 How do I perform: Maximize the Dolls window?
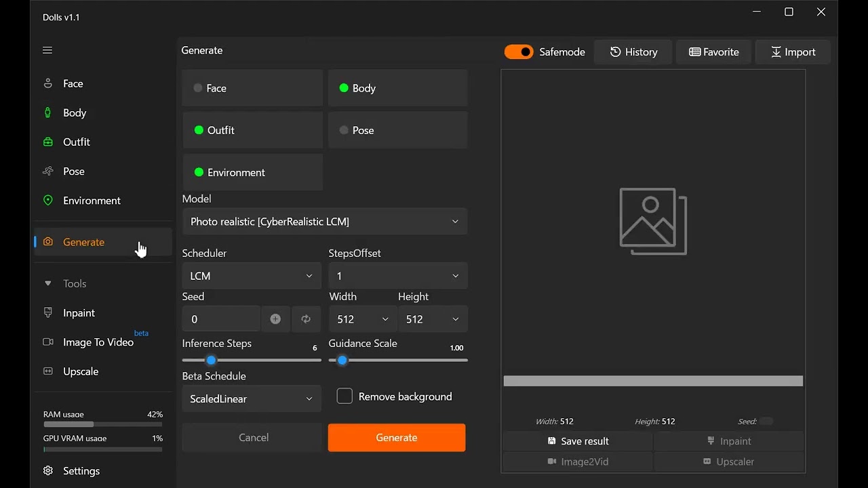(789, 12)
